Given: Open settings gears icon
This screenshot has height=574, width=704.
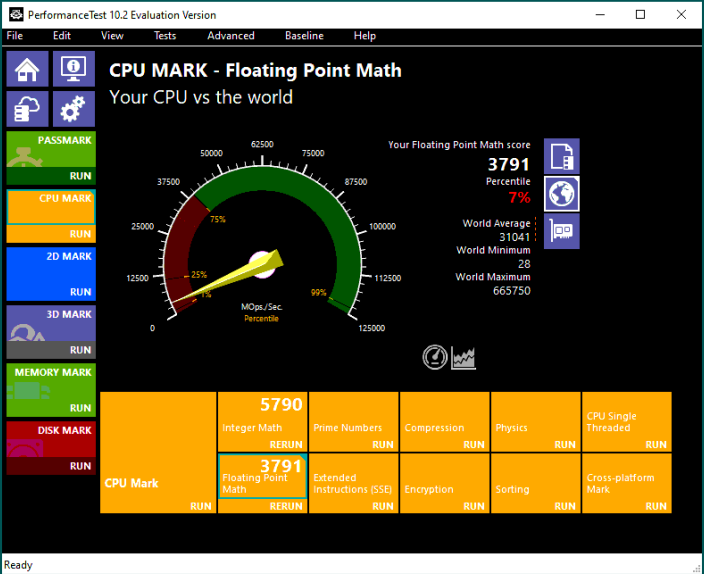Looking at the screenshot, I should [x=74, y=109].
